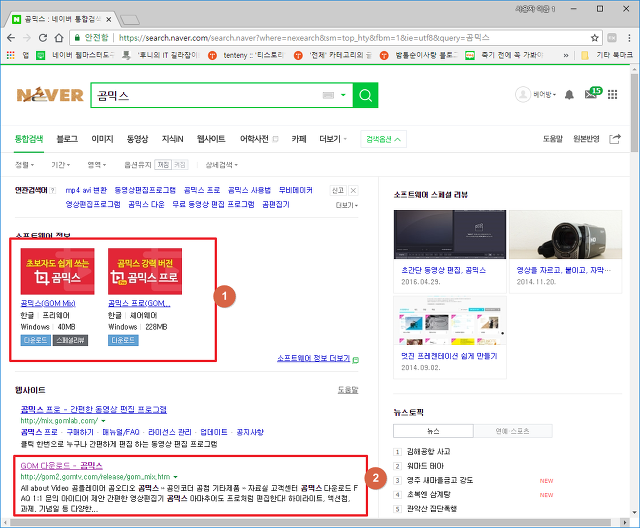Open the search autocomplete dropdown arrow
This screenshot has width=640, height=528.
[x=343, y=95]
